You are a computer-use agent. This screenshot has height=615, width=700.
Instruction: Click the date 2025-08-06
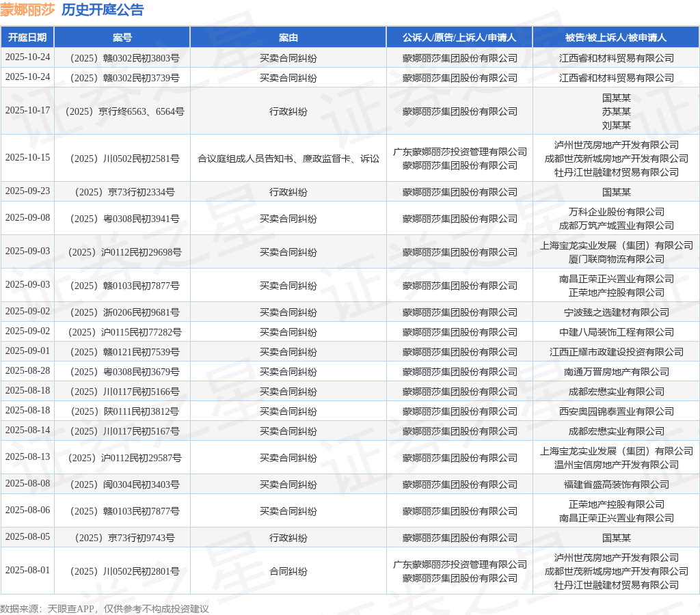click(27, 510)
